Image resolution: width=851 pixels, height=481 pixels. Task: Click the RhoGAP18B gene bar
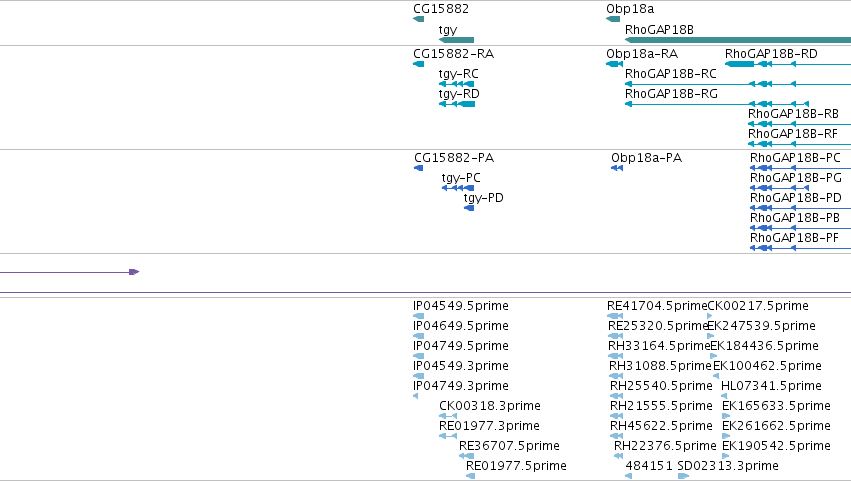(738, 40)
